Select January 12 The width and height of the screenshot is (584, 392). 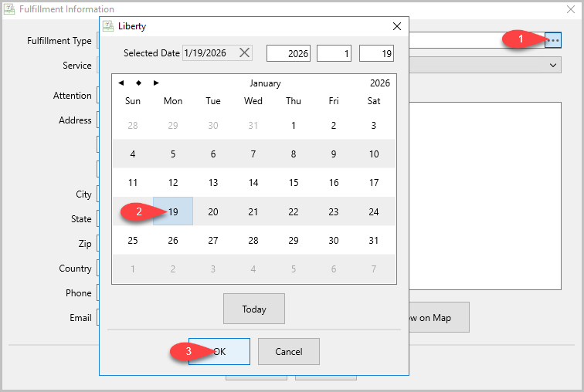173,183
